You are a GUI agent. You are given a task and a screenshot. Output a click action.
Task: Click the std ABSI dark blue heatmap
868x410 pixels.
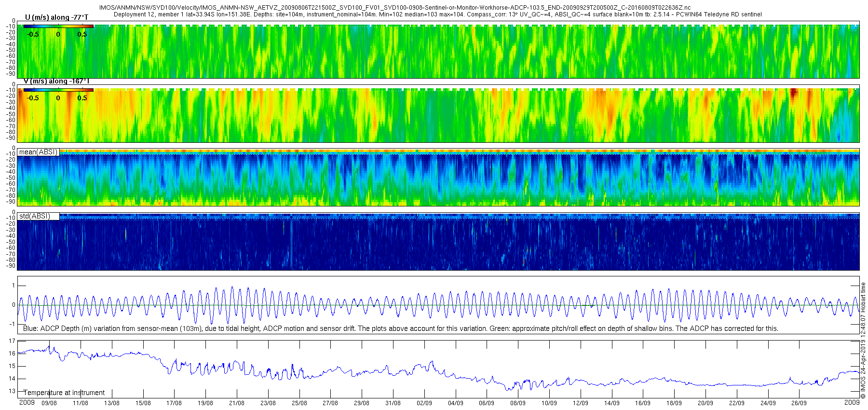(438, 241)
